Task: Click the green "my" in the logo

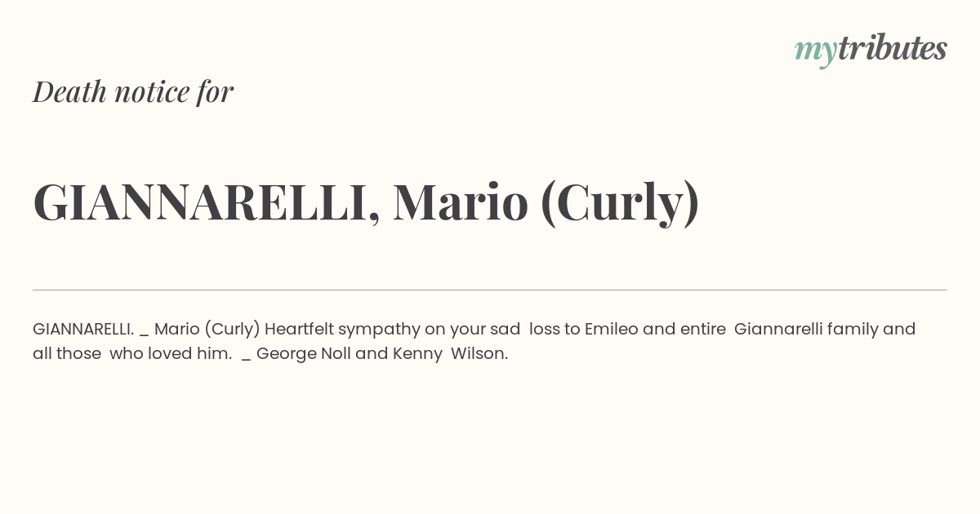Action: click(816, 51)
